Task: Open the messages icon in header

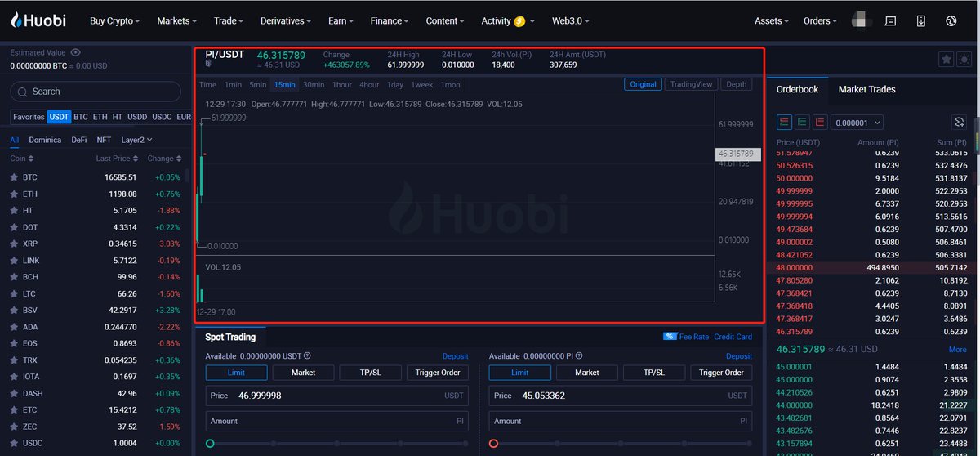Action: click(x=890, y=21)
